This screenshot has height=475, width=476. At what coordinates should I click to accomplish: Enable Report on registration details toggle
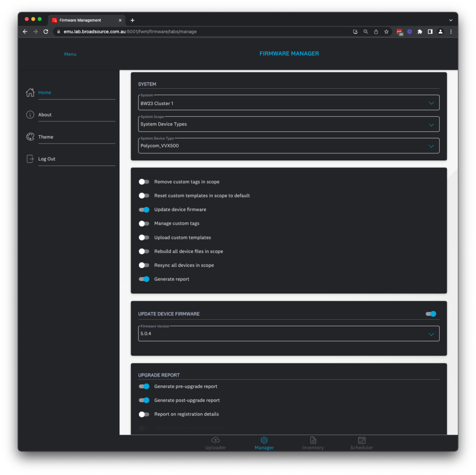tap(144, 414)
